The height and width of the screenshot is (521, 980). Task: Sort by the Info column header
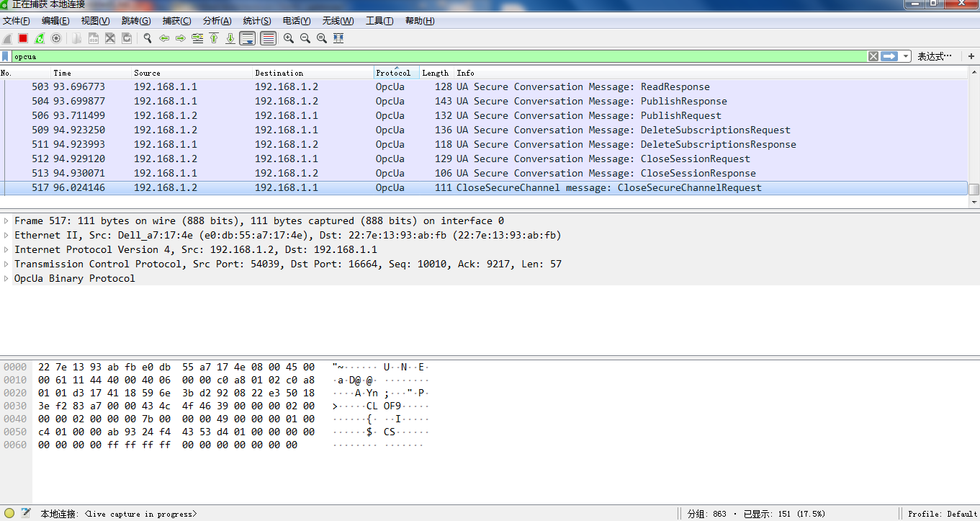click(711, 73)
